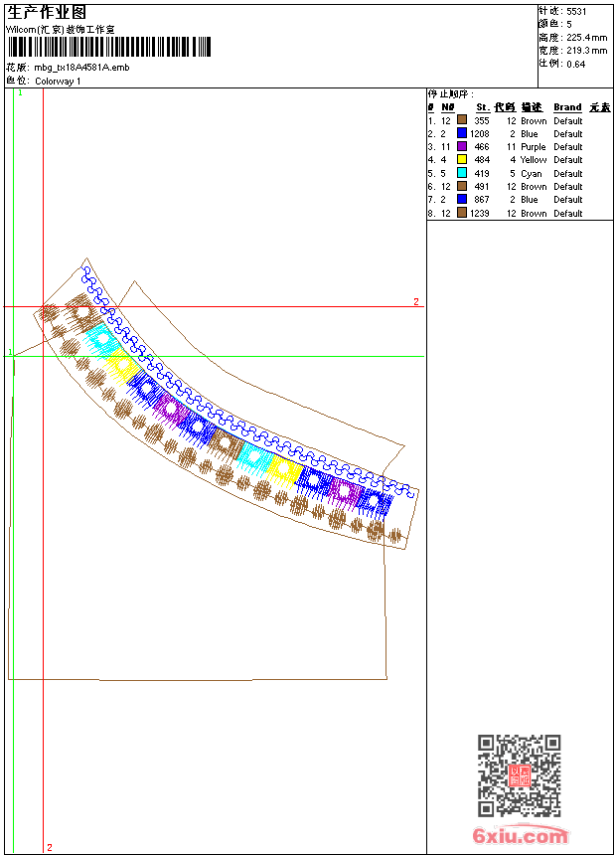
Task: Click the Colorway 1 label
Action: (59, 81)
